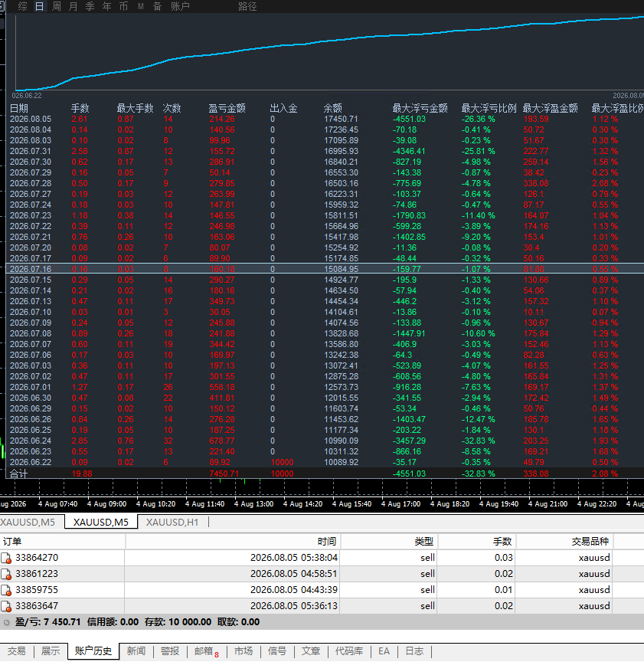Select the 账户历史 account history tab
644x662 pixels.
pos(93,651)
